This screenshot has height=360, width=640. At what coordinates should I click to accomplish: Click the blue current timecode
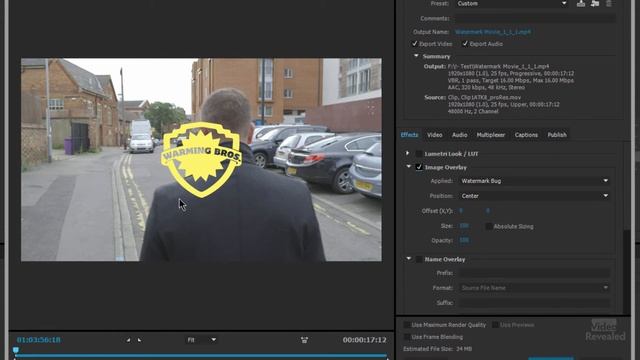(39, 340)
